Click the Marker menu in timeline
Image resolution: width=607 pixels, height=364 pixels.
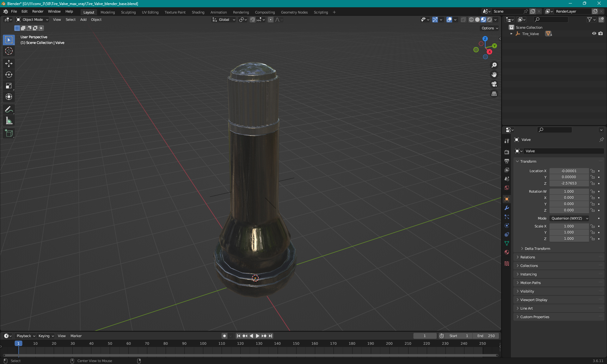(76, 336)
